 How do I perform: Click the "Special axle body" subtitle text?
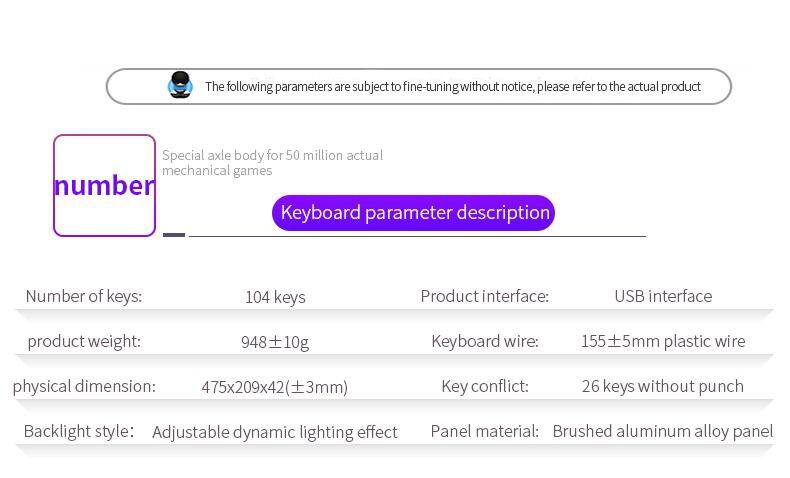pyautogui.click(x=272, y=163)
